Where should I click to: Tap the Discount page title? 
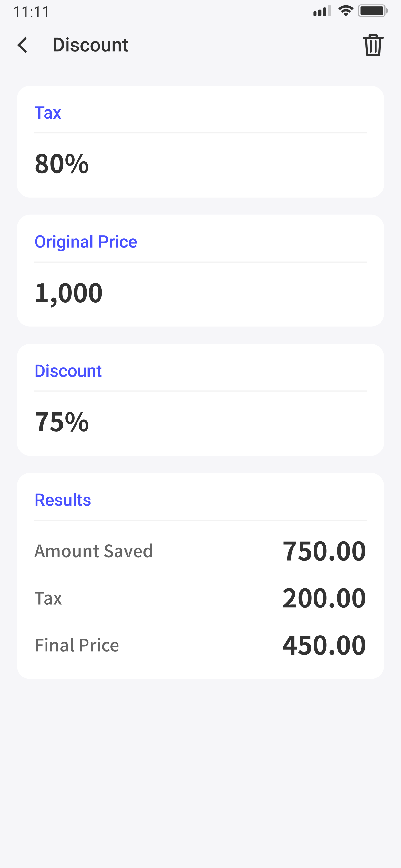point(90,45)
